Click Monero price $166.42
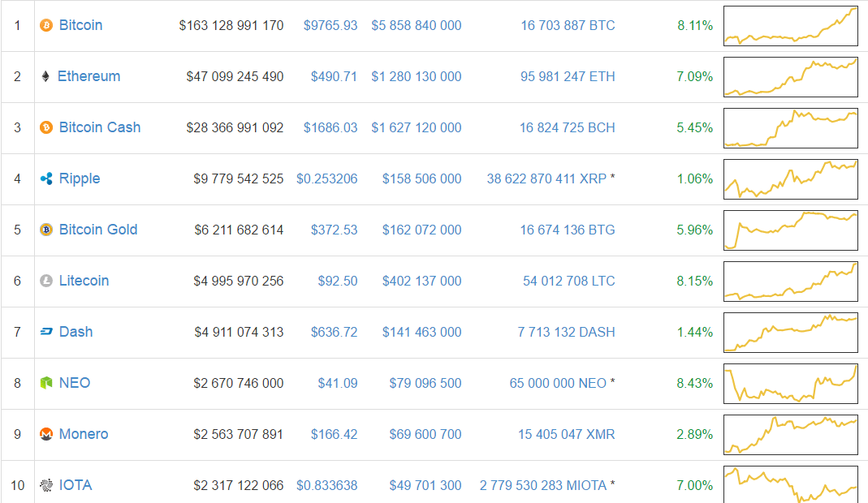Viewport: 868px width, 503px height. coord(334,434)
